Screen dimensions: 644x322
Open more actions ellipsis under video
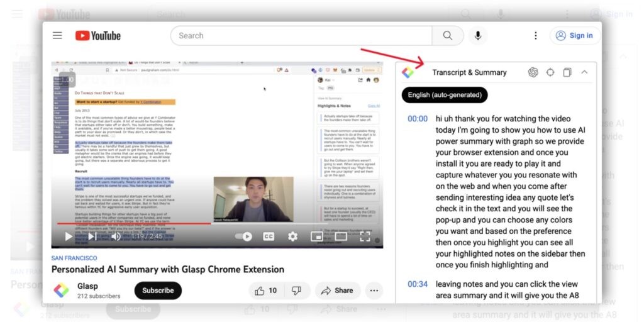tap(374, 291)
